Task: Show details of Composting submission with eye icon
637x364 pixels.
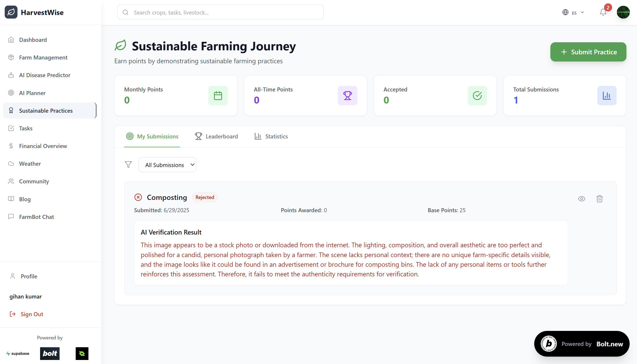Action: click(x=582, y=199)
